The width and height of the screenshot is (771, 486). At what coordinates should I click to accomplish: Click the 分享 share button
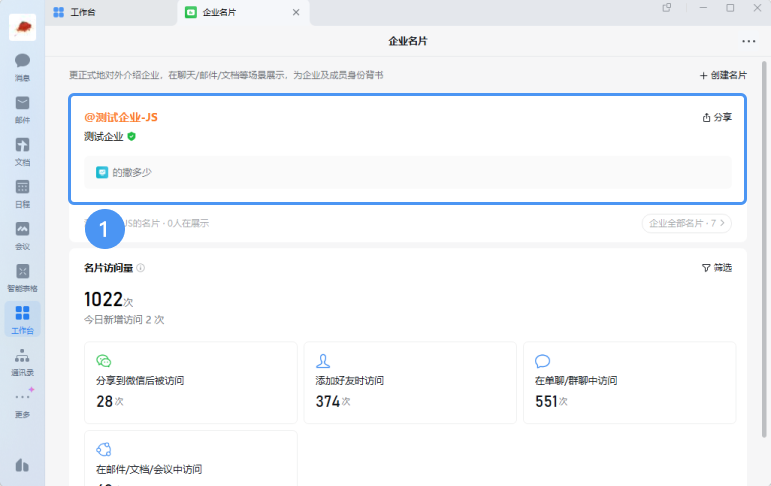point(717,117)
